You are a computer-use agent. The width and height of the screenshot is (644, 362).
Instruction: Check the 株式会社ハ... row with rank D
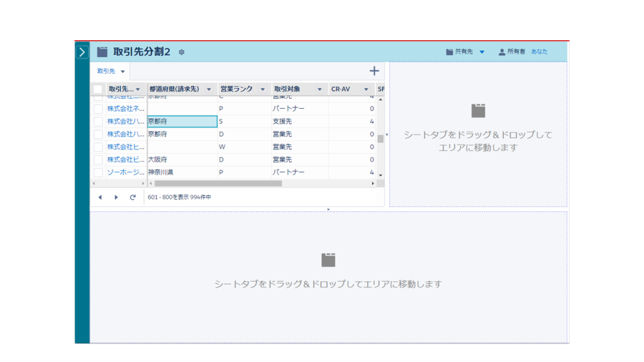(x=97, y=134)
